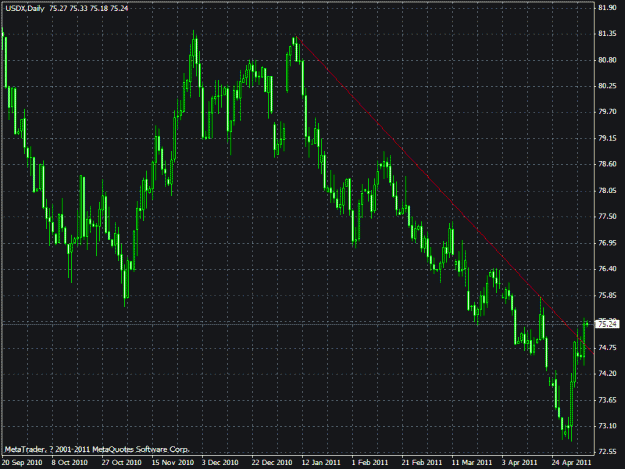625x469 pixels.
Task: Click the 11 Mar 2011 date label
Action: (x=472, y=462)
